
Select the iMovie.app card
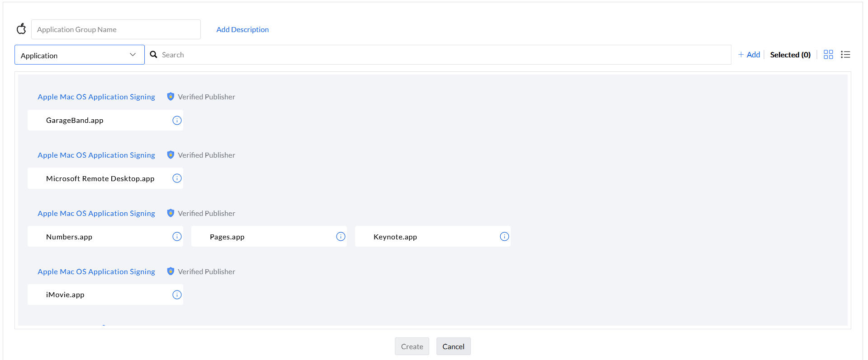tap(105, 295)
